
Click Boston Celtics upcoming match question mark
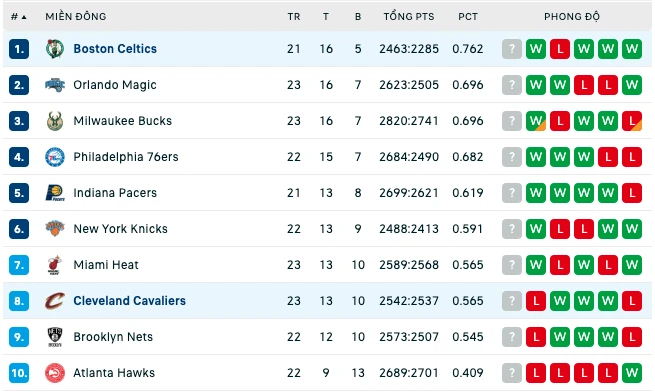point(512,49)
